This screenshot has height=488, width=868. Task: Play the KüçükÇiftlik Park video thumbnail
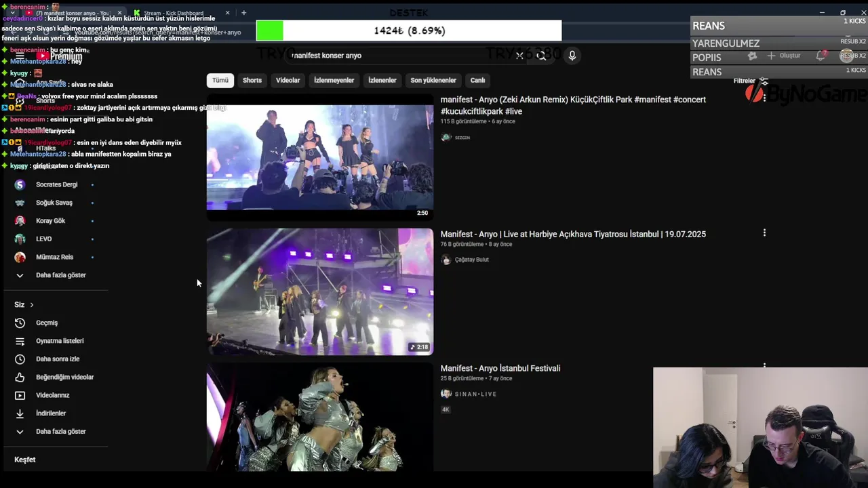tap(320, 157)
